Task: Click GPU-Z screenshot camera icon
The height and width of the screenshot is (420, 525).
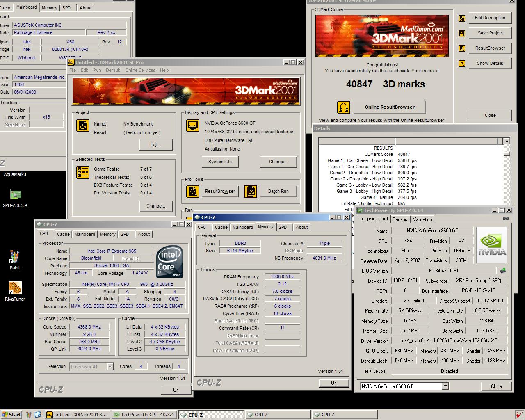Action: point(506,219)
